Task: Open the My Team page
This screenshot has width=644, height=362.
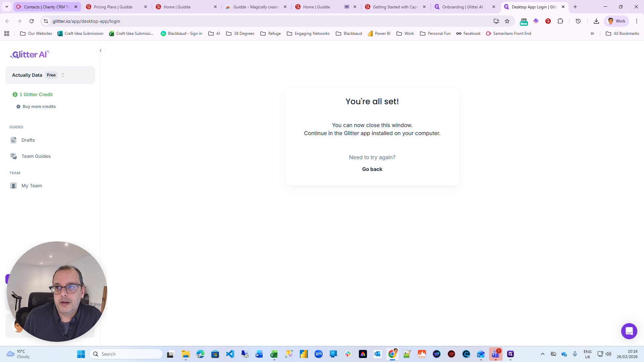Action: tap(32, 186)
